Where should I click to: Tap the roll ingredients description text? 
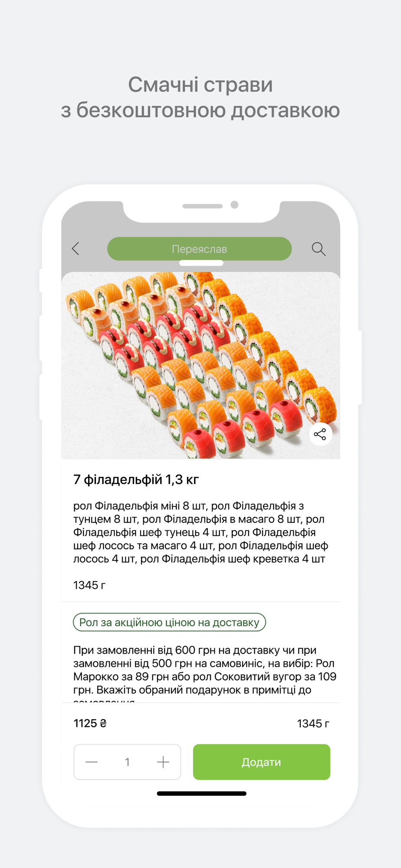[x=200, y=532]
